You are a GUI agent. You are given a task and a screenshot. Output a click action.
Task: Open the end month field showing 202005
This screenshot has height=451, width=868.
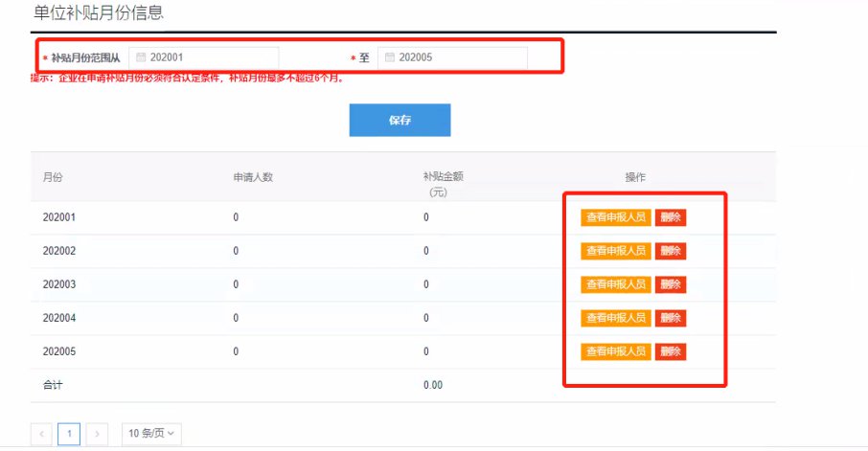(x=452, y=57)
